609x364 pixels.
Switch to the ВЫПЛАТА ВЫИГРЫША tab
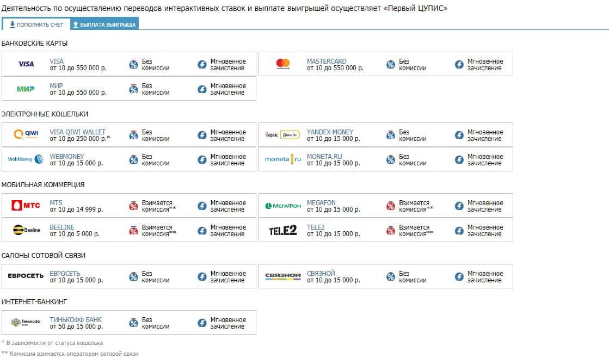tap(104, 24)
